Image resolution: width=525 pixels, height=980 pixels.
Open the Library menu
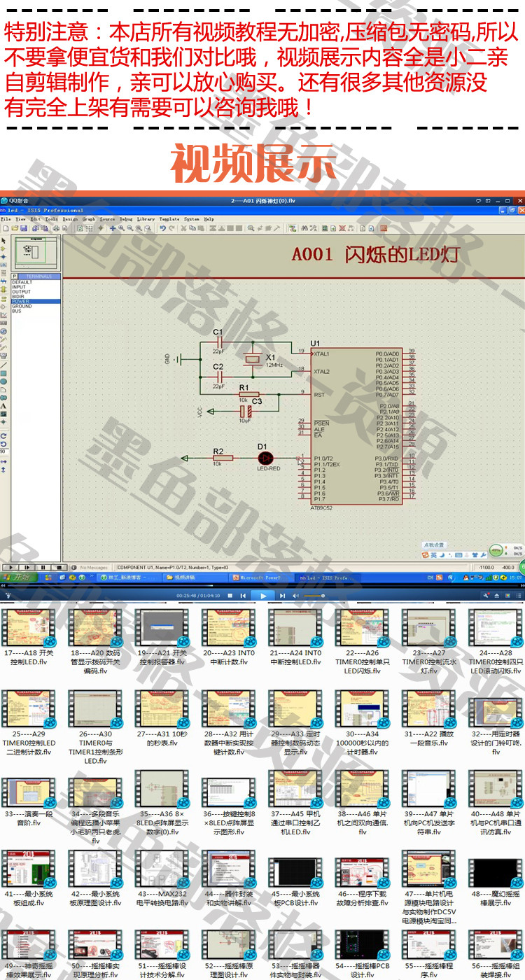(146, 219)
